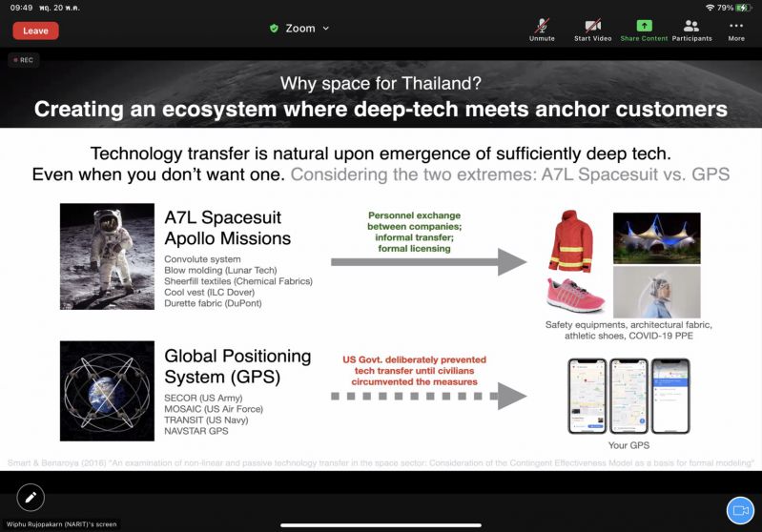Open Share Content option
Image resolution: width=762 pixels, height=532 pixels.
(x=644, y=31)
